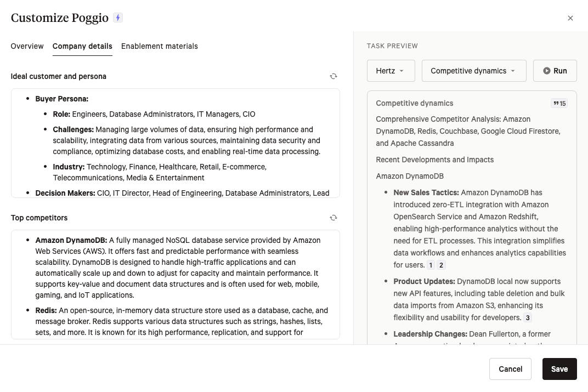
Task: Open citation reference 1 in New Sales Tactics
Action: click(431, 265)
